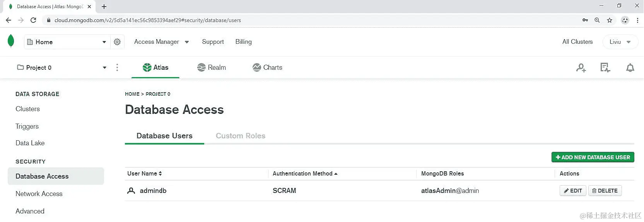Bookmark this page with the star icon
The image size is (644, 222).
coord(610,20)
